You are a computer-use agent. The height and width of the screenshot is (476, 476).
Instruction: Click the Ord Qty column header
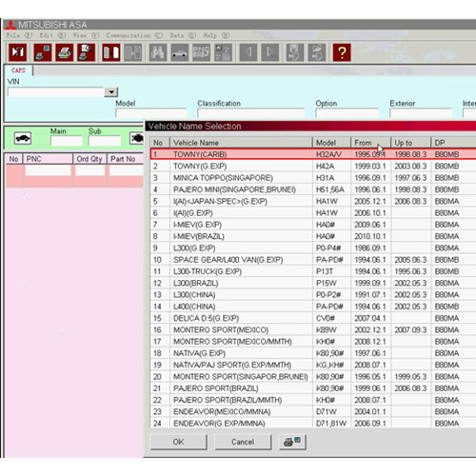click(90, 159)
